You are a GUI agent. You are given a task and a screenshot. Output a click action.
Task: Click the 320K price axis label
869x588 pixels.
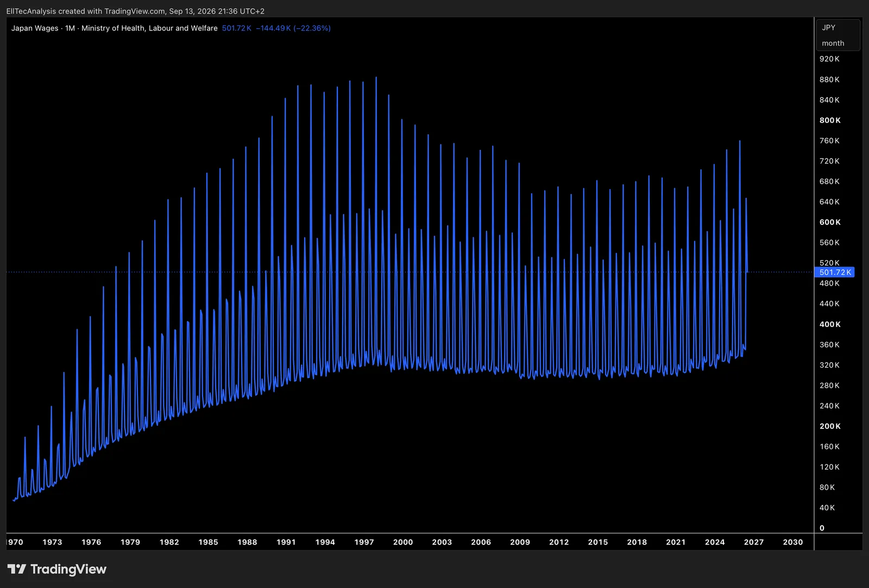[x=829, y=365]
